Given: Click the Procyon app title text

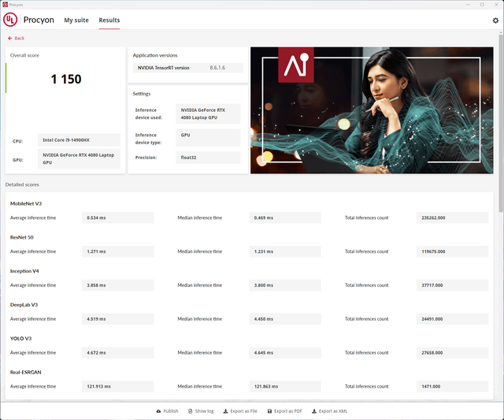Looking at the screenshot, I should (x=39, y=20).
